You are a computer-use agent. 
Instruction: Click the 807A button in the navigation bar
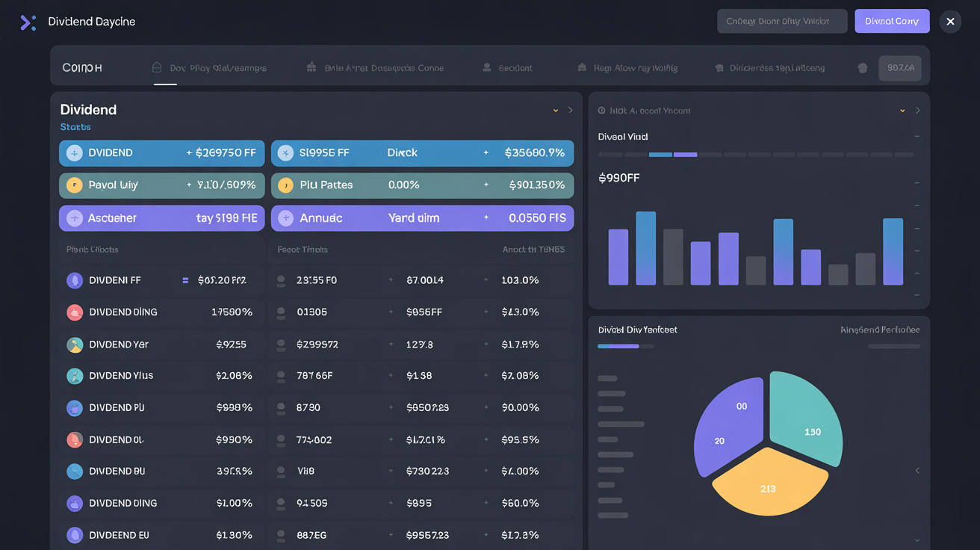pyautogui.click(x=900, y=67)
